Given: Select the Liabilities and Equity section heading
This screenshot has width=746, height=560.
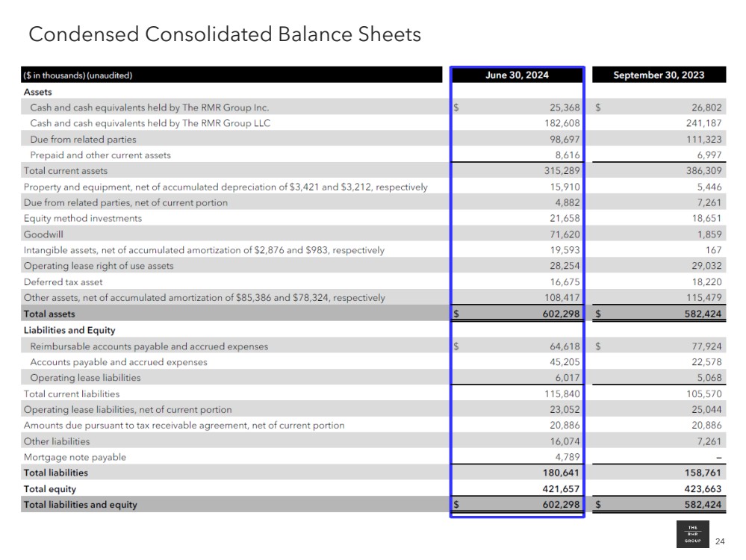Looking at the screenshot, I should click(69, 330).
